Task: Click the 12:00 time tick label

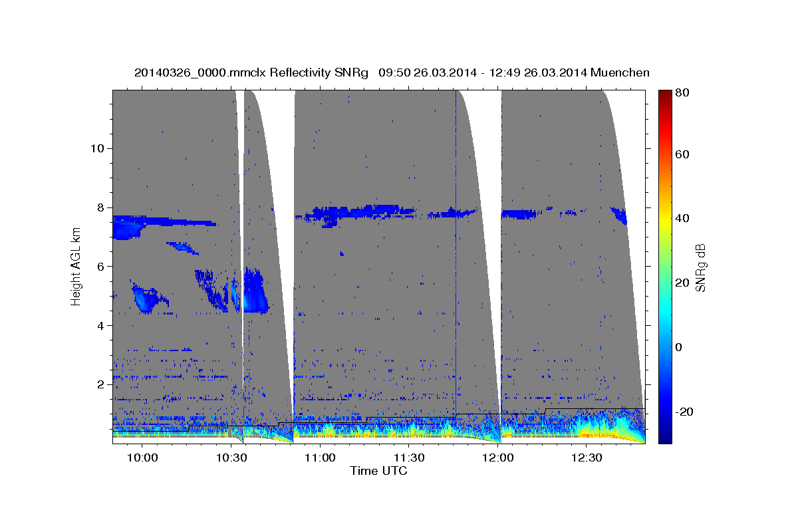Action: [x=497, y=458]
